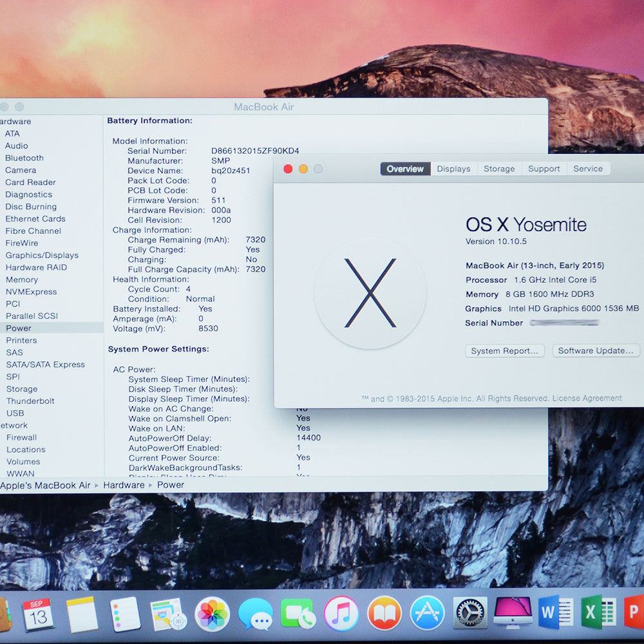644x644 pixels.
Task: Select Parallel SCSI in the sidebar
Action: [x=32, y=316]
